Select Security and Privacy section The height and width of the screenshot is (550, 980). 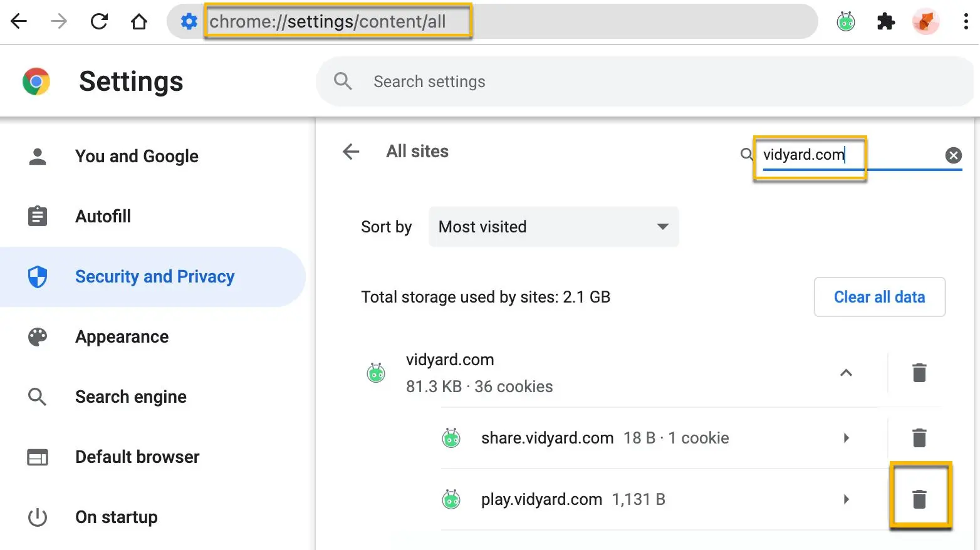tap(153, 277)
